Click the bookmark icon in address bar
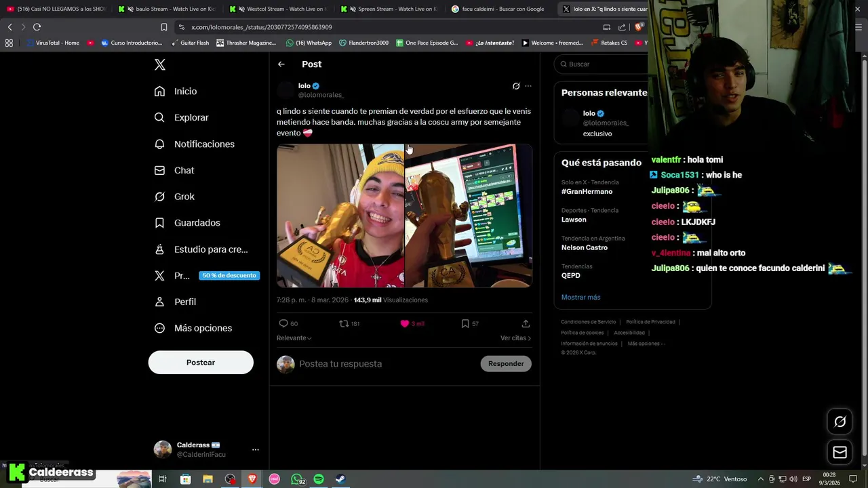The image size is (868, 488). click(x=163, y=27)
